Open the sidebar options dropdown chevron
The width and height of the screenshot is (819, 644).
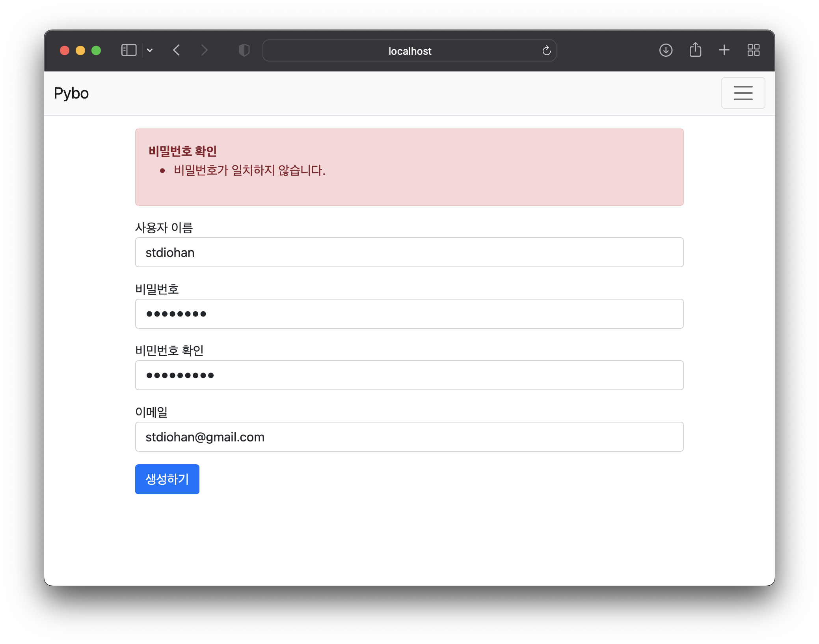point(150,50)
